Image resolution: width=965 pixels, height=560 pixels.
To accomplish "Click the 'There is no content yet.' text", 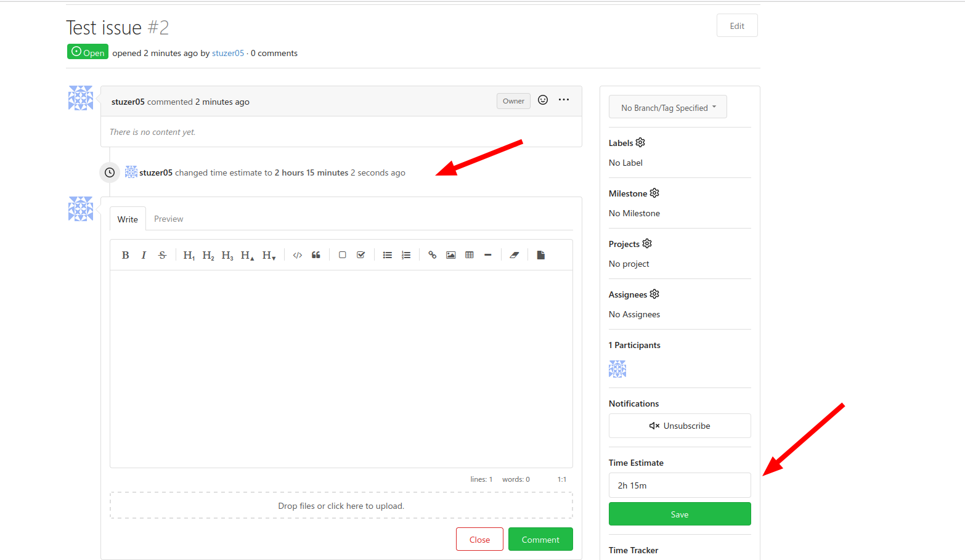I will (x=153, y=132).
